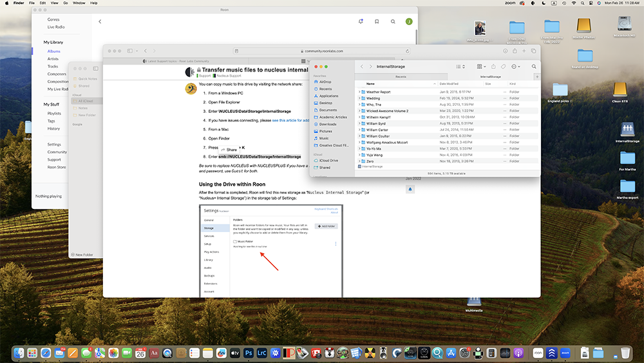Viewport: 644px width, 363px height.
Task: Click the Settings screenshot in the article
Action: (x=271, y=251)
